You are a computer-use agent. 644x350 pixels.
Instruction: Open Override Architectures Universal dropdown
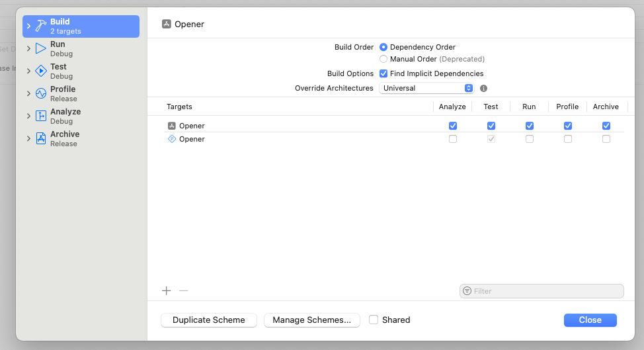[x=427, y=88]
